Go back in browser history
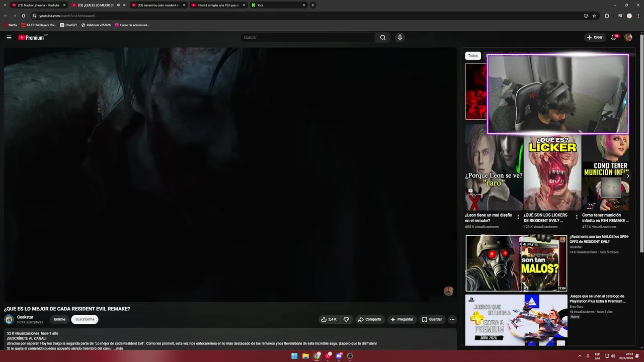644x362 pixels. [6, 16]
